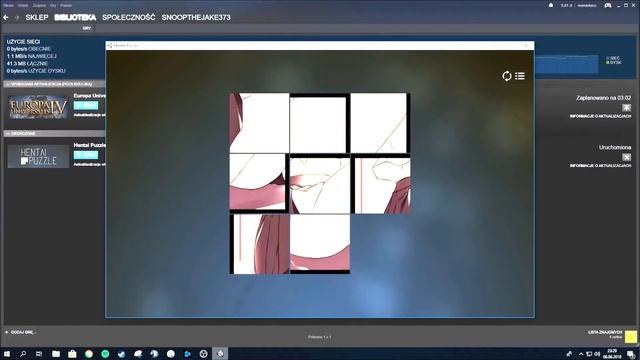640x360 pixels.
Task: Open update info link under Uruchomiona
Action: [x=600, y=166]
